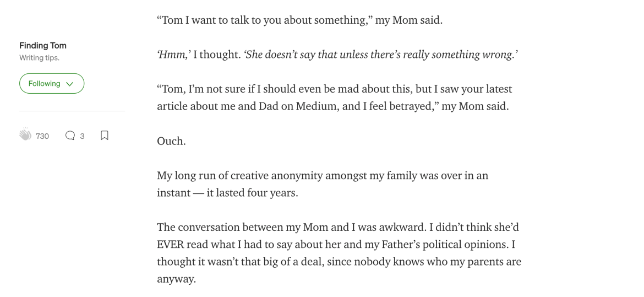
Task: Open the 3 responses count
Action: (x=82, y=136)
